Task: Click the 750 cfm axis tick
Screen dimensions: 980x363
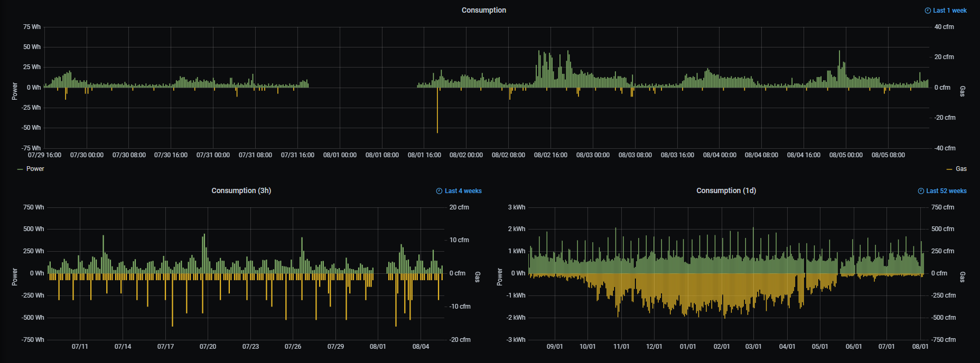Action: pos(942,207)
